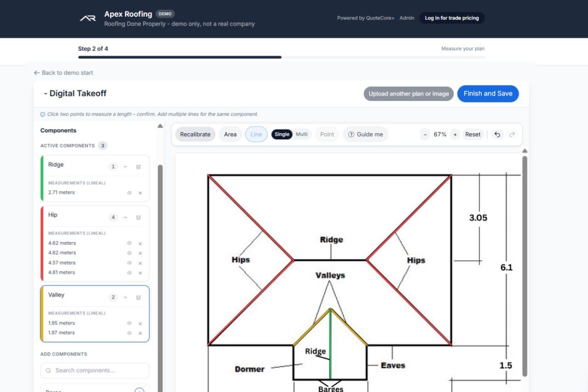This screenshot has height=392, width=588.
Task: Hide the second 4.62 meters Hip measurement
Action: (x=130, y=253)
